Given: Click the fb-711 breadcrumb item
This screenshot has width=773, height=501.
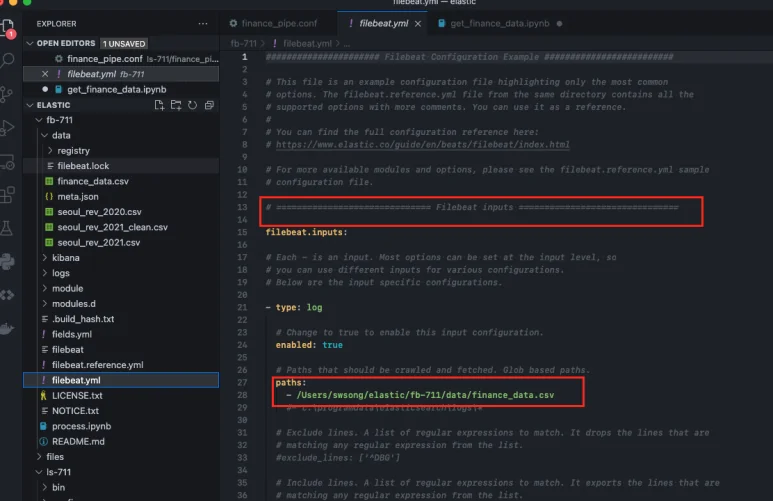Looking at the screenshot, I should (x=245, y=44).
